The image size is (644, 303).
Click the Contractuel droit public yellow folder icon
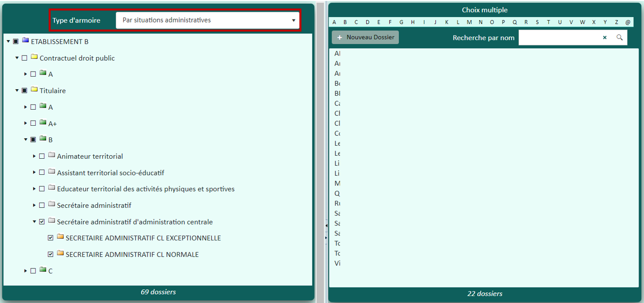[x=34, y=57]
